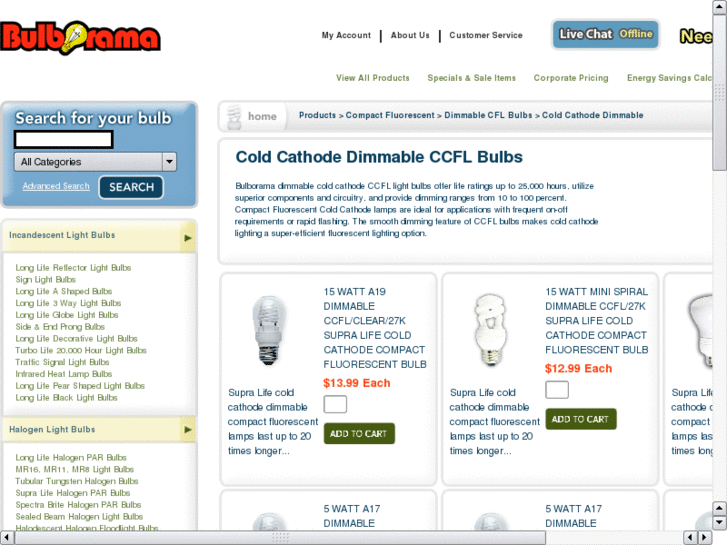Viewport: 727px width, 545px height.
Task: Click vertical scrollbar down arrow
Action: [x=720, y=523]
